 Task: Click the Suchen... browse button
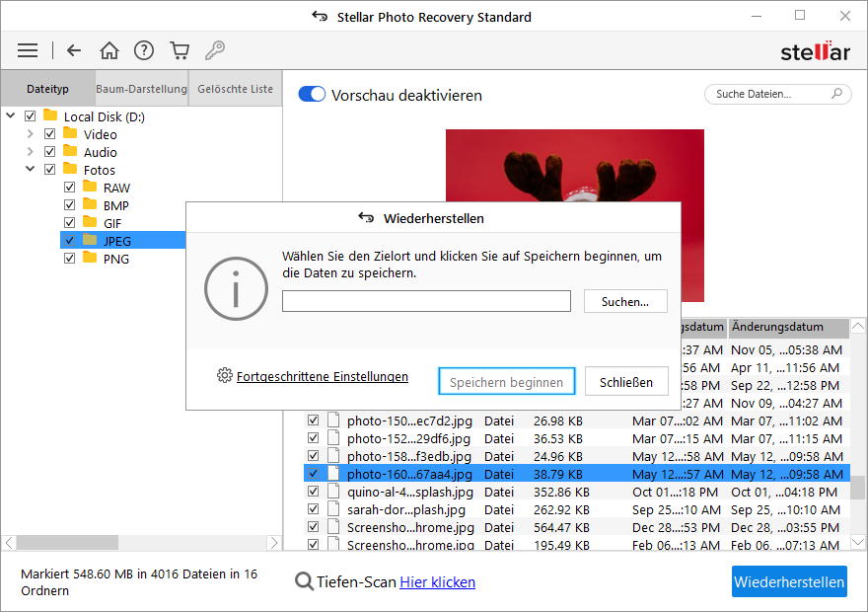click(625, 301)
